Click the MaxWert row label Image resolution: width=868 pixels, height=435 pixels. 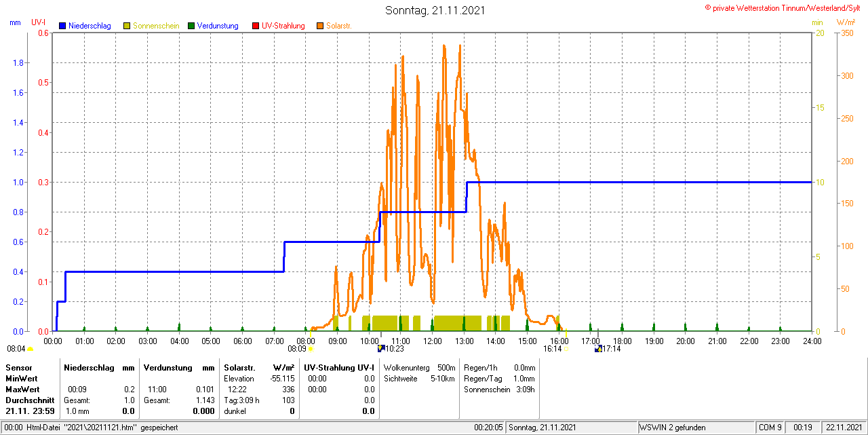[x=22, y=390]
